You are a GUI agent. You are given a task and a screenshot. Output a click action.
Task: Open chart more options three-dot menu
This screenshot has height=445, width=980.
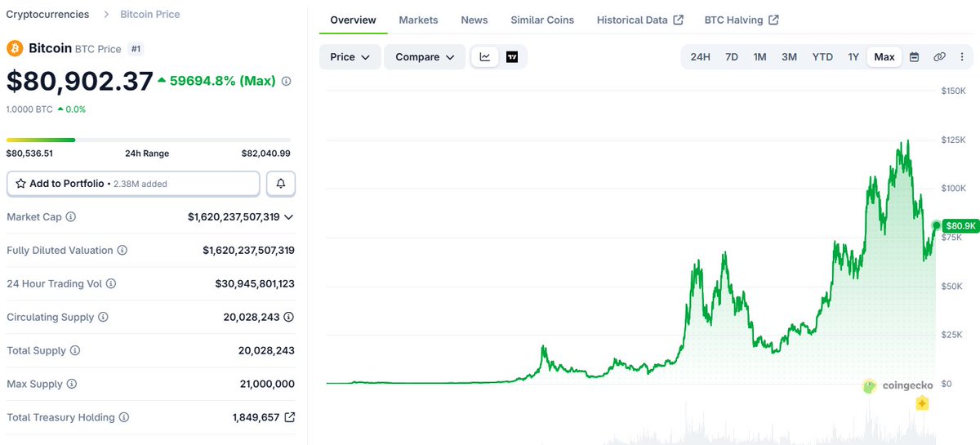click(x=961, y=57)
